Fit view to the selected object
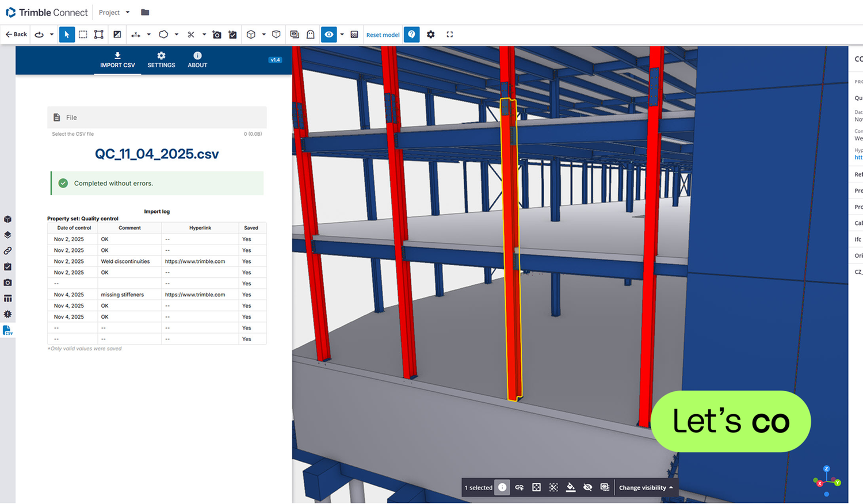Screen dimensions: 863x504 (x=536, y=487)
